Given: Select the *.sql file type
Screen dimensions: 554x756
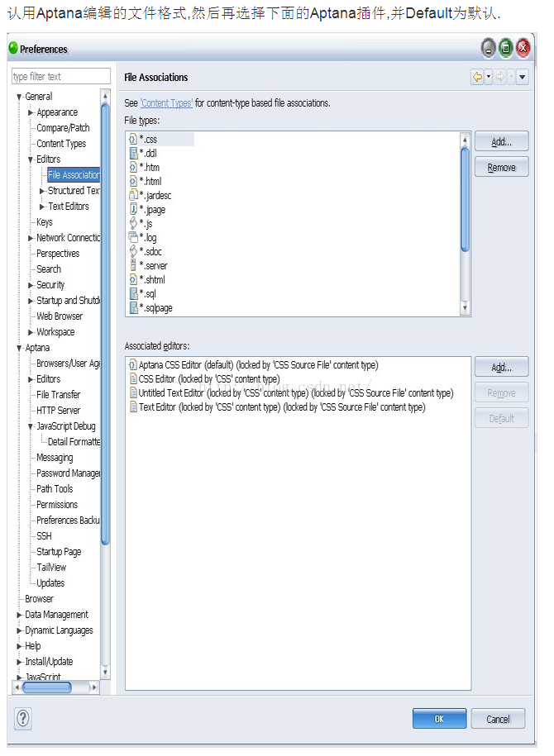Looking at the screenshot, I should [x=142, y=293].
